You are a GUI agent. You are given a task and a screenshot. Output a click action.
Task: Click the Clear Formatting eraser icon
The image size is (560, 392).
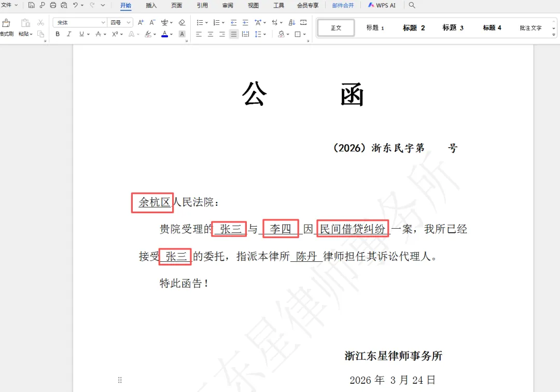(182, 22)
